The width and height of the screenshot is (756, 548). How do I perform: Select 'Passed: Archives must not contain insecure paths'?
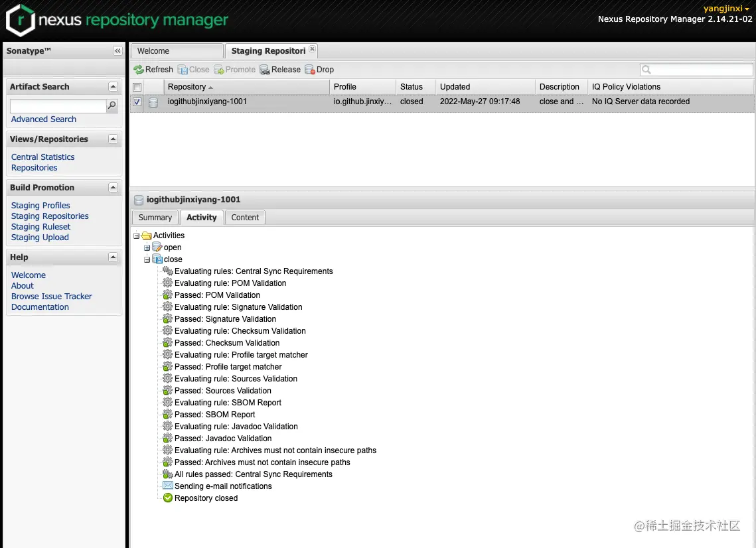click(x=262, y=462)
